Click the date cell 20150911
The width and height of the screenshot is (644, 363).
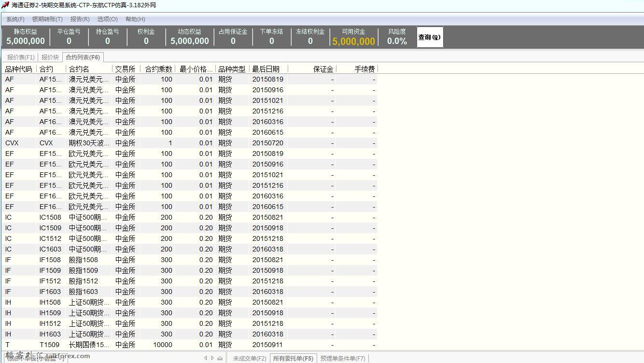pos(268,345)
